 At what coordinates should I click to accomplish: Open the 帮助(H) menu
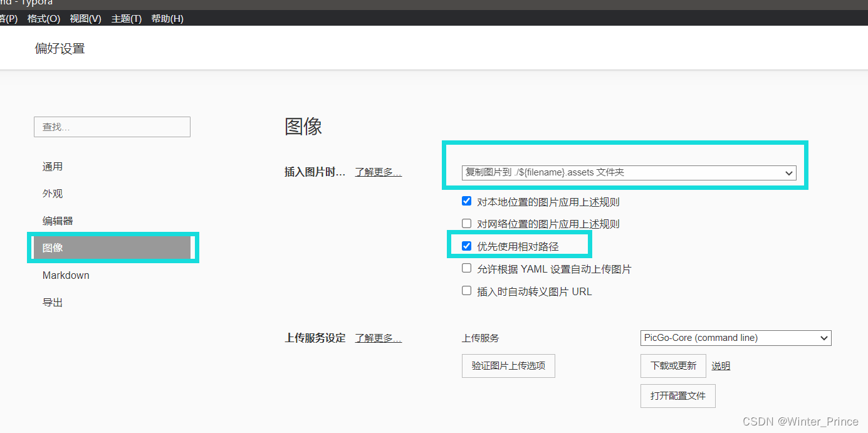[x=167, y=18]
